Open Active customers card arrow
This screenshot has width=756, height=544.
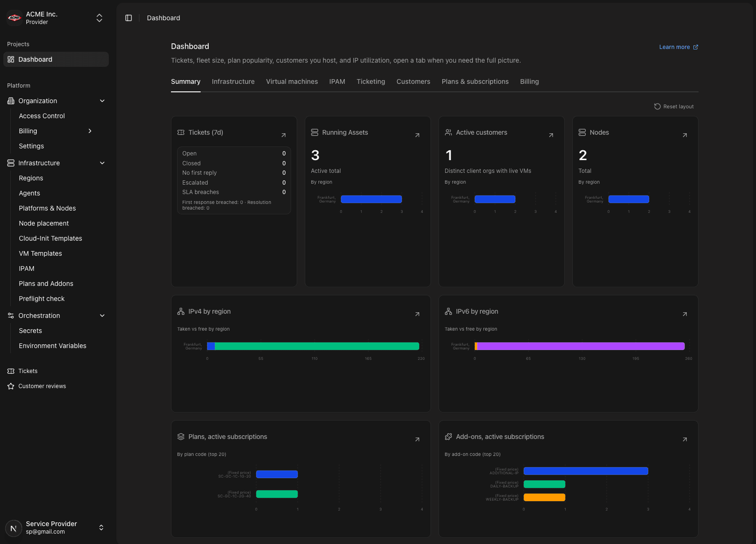pos(551,135)
